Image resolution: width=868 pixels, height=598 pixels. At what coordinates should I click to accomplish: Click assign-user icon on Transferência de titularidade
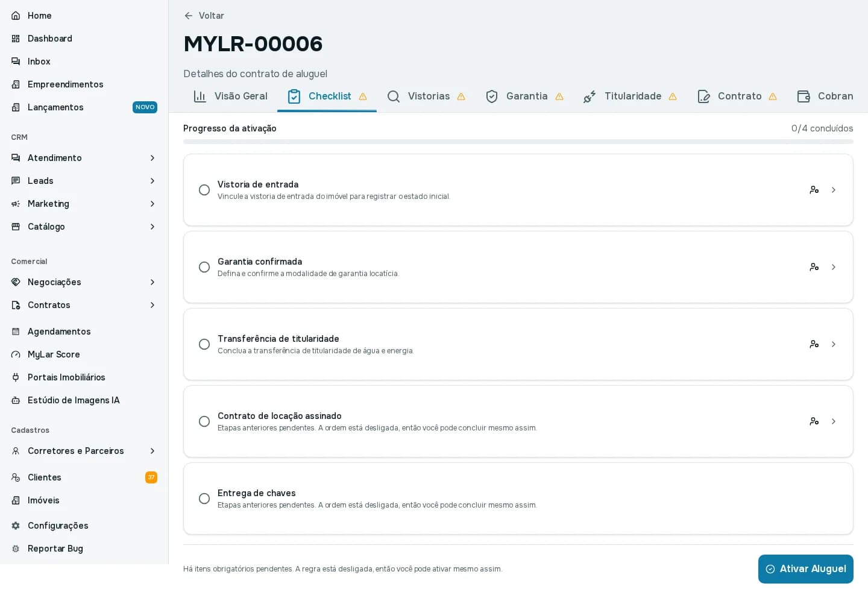click(x=814, y=344)
